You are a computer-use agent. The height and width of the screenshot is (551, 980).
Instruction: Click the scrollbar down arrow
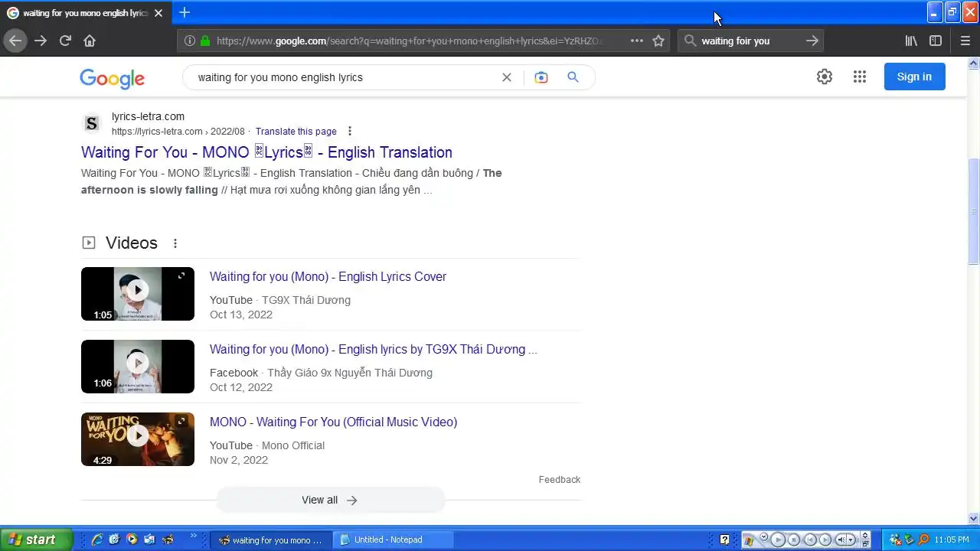pyautogui.click(x=974, y=518)
